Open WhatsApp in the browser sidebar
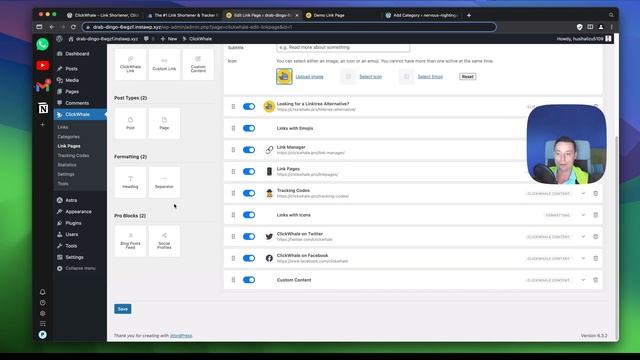The image size is (640, 360). point(42,44)
